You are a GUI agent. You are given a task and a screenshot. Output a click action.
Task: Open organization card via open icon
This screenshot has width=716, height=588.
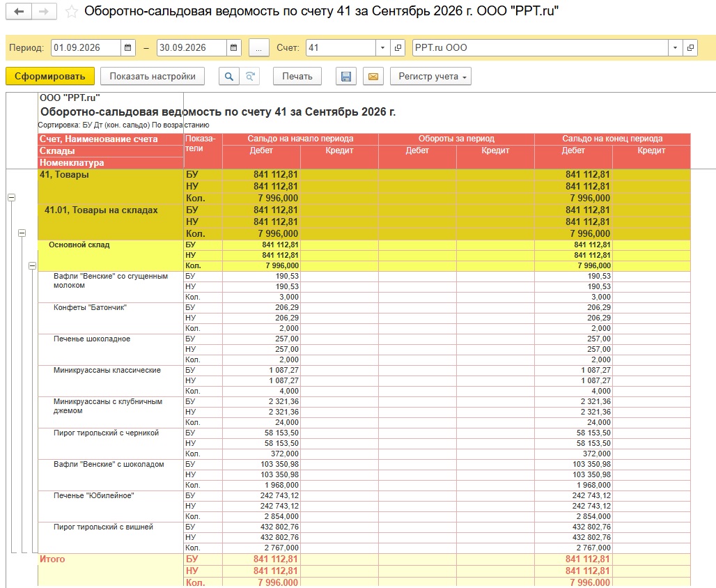point(690,47)
